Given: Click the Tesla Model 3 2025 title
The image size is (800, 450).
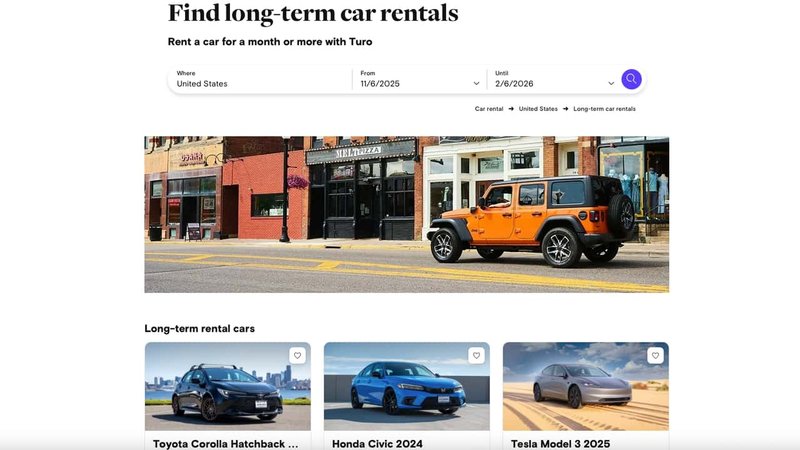Looking at the screenshot, I should (560, 444).
